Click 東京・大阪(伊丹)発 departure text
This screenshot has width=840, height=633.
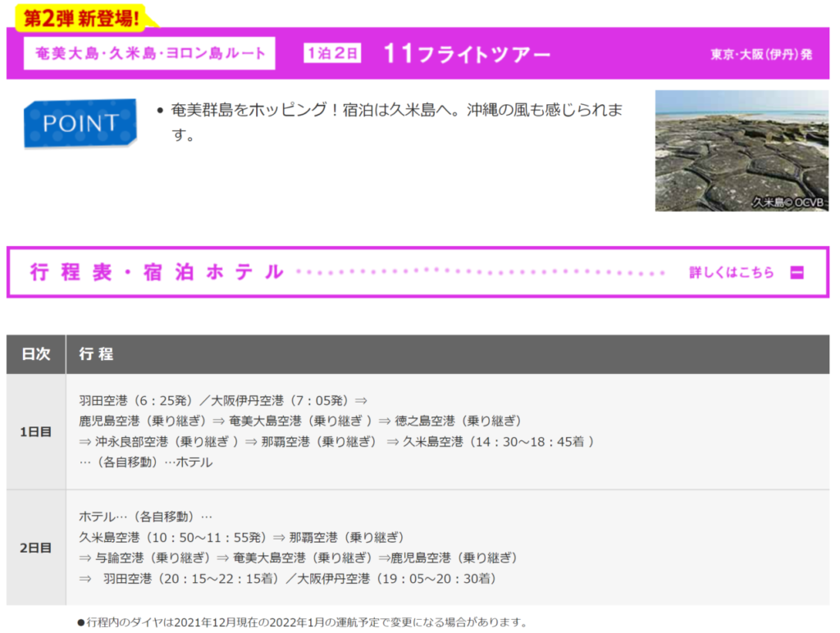(x=760, y=54)
